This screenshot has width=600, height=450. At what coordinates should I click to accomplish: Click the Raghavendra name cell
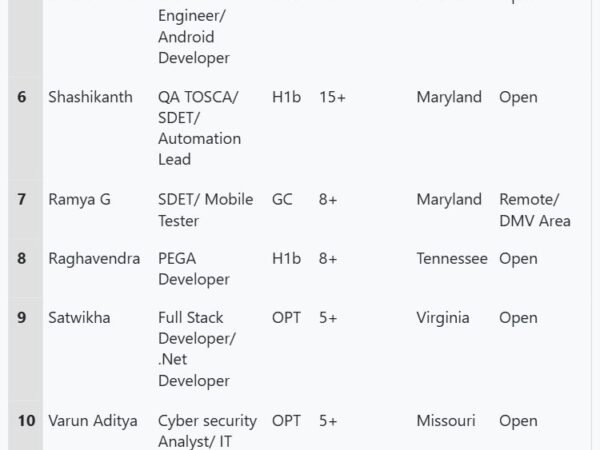94,258
